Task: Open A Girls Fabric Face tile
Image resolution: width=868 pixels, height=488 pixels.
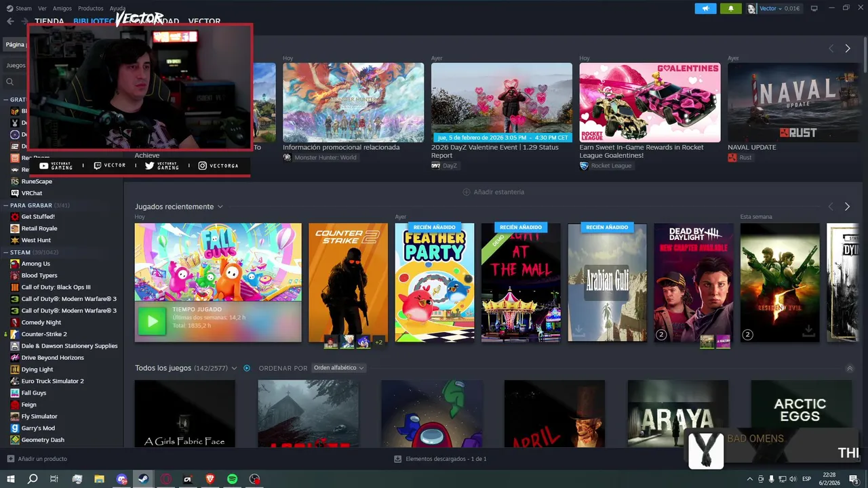Action: 185,413
